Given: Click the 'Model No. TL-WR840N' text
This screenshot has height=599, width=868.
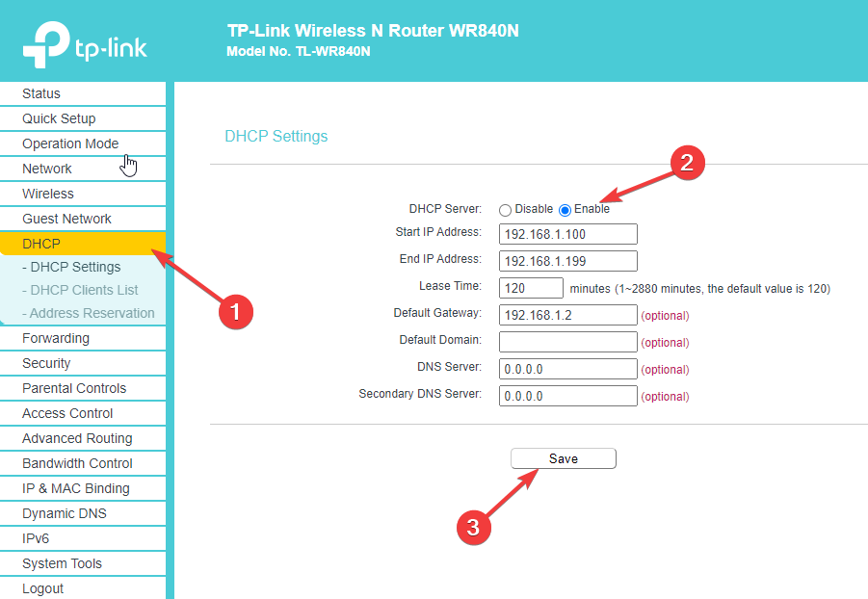Looking at the screenshot, I should coord(299,51).
